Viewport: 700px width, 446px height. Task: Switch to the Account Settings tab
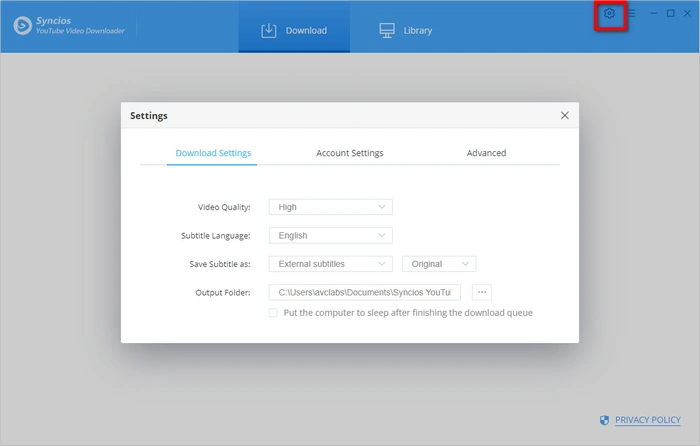coord(349,153)
